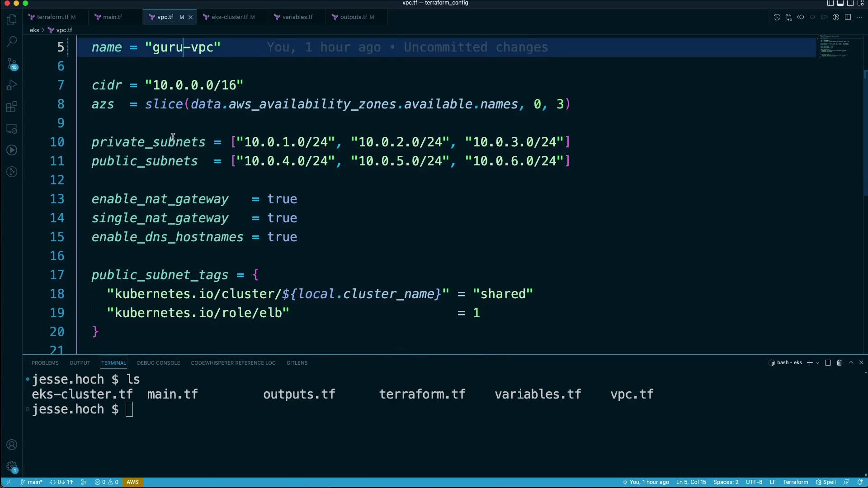This screenshot has height=488, width=868.
Task: Switch to the eks-cluster.tf tab
Action: click(x=229, y=17)
